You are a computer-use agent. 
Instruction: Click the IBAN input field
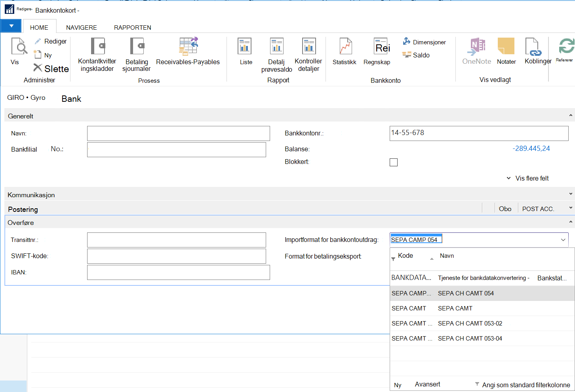point(179,272)
